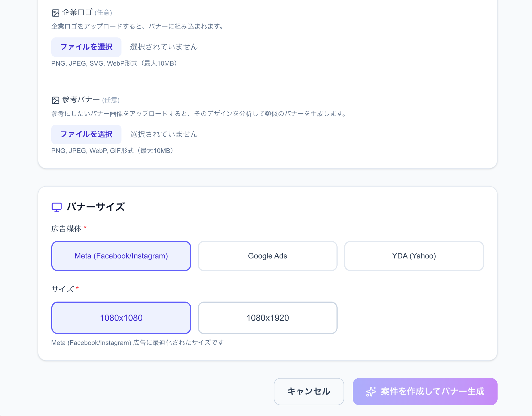The height and width of the screenshot is (416, 532).
Task: Click the image icon beside 企業ロゴ
Action: click(x=56, y=12)
